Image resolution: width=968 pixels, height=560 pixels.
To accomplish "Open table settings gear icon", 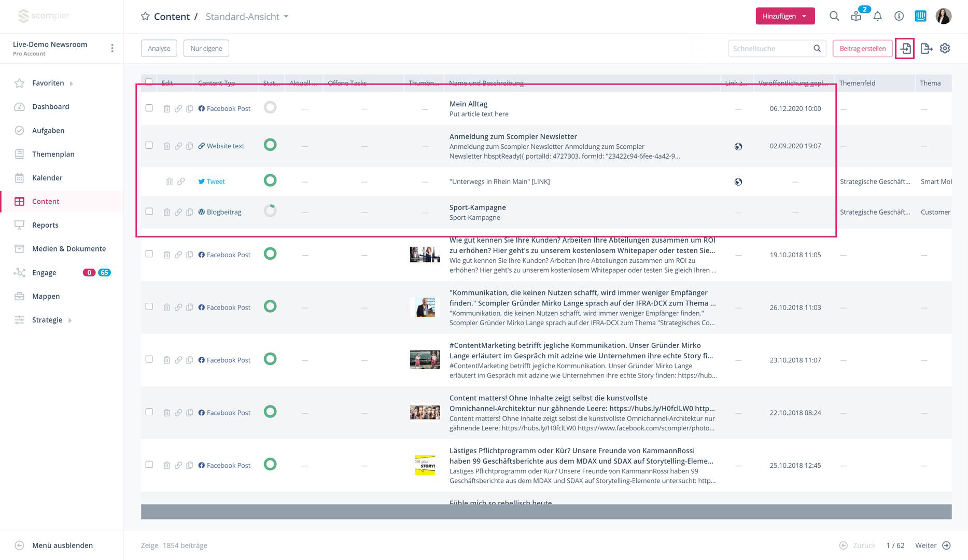I will tap(945, 48).
